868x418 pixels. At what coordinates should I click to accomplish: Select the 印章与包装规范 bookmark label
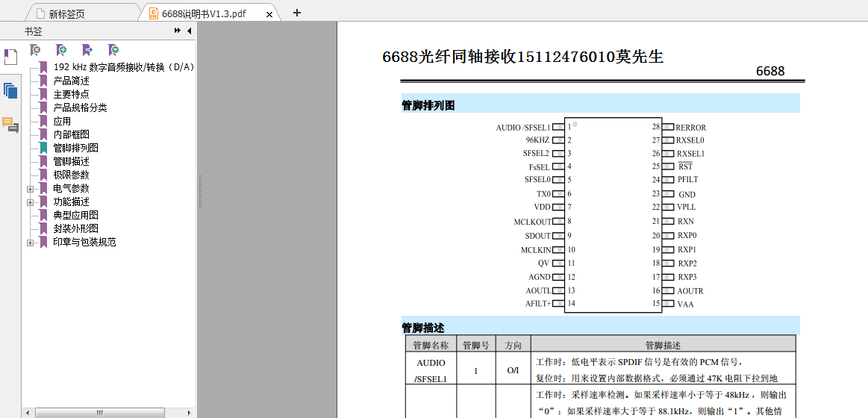coord(84,242)
